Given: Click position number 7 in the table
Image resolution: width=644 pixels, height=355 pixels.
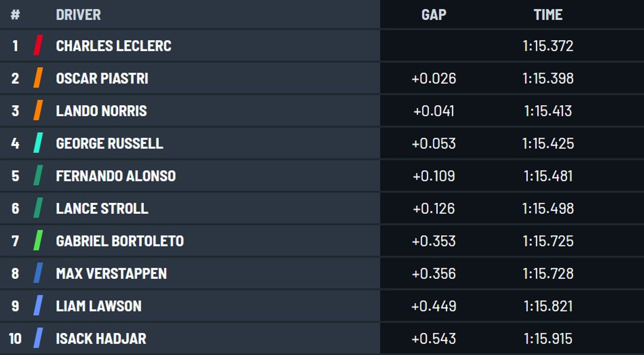Looking at the screenshot, I should tap(15, 241).
